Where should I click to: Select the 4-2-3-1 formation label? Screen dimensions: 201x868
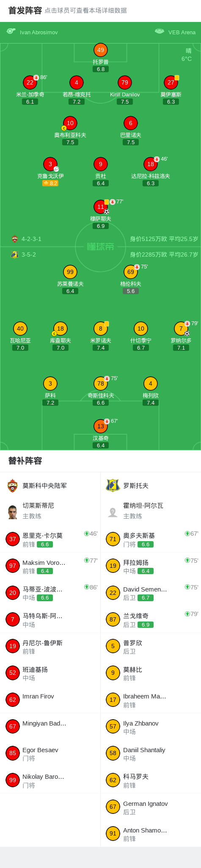click(x=32, y=239)
